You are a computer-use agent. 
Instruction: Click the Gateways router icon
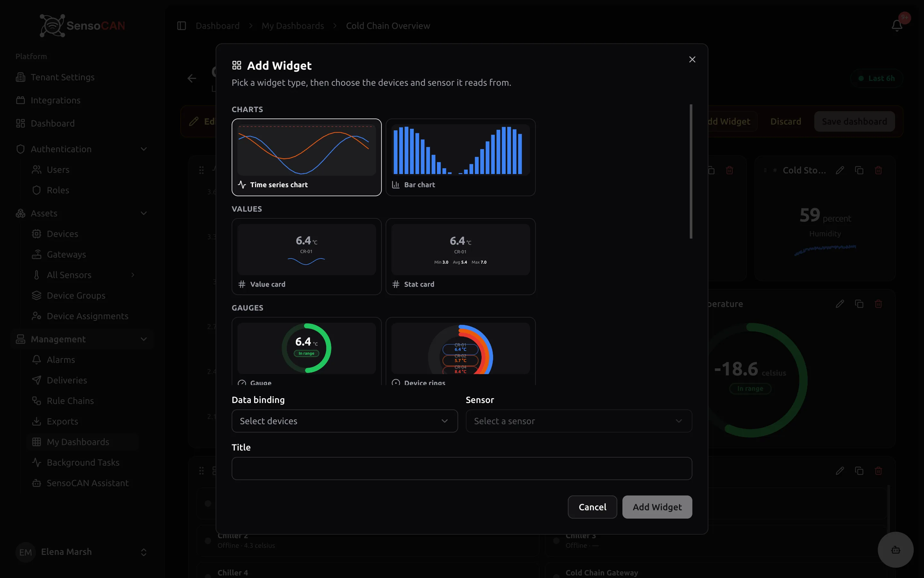click(37, 255)
